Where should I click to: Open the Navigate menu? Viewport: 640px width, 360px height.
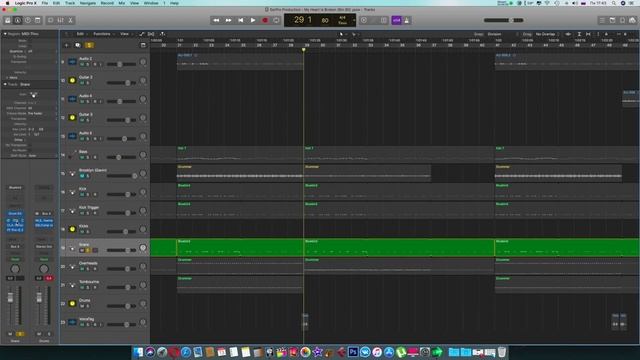(x=88, y=3)
